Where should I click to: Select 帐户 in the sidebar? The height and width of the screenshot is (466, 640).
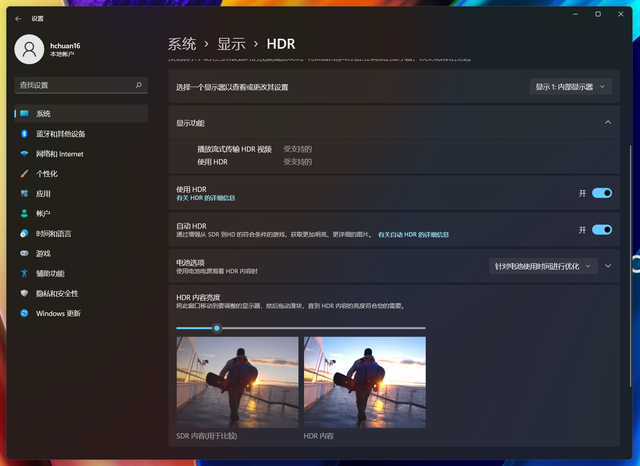pyautogui.click(x=43, y=214)
